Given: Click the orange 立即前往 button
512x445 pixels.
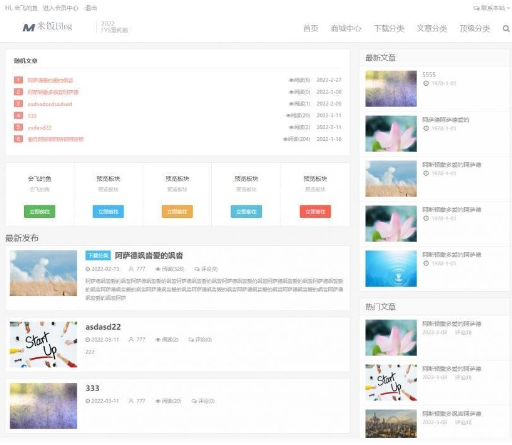Looking at the screenshot, I should pyautogui.click(x=177, y=211).
